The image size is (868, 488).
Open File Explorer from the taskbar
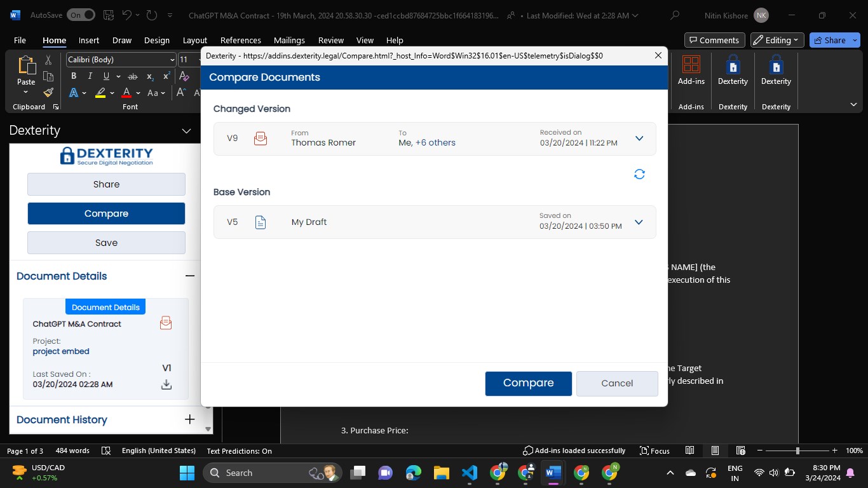442,473
